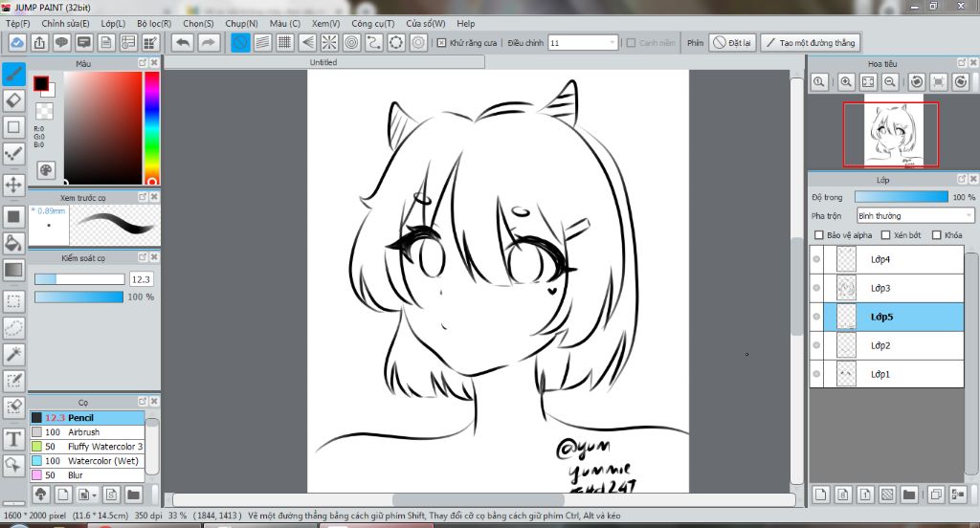Open the Bộ lọc(R) menu
980x528 pixels.
154,23
